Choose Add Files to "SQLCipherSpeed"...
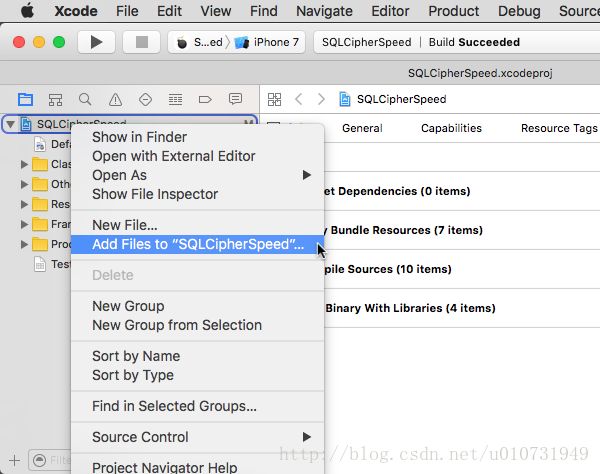 click(197, 244)
